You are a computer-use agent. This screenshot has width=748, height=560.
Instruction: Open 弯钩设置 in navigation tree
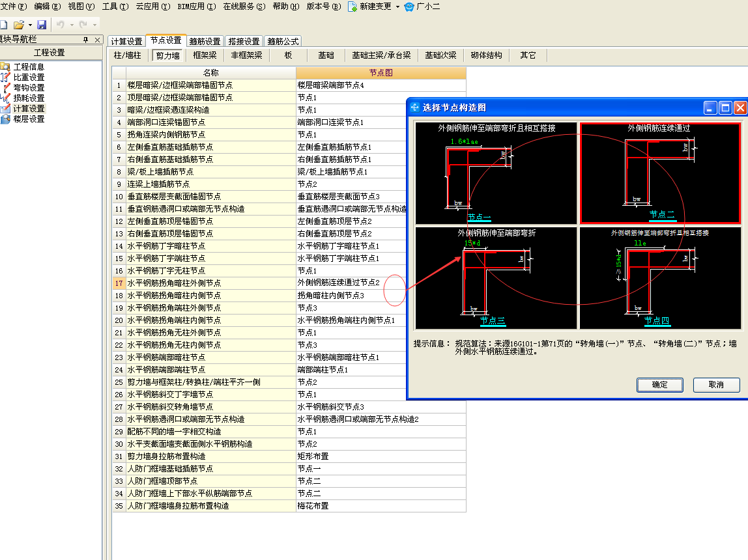(x=29, y=88)
